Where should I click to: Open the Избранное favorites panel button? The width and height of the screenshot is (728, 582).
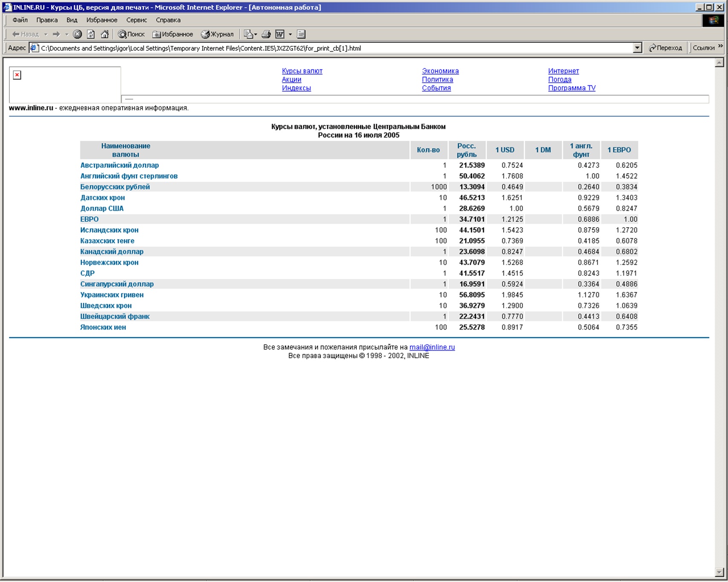[173, 34]
